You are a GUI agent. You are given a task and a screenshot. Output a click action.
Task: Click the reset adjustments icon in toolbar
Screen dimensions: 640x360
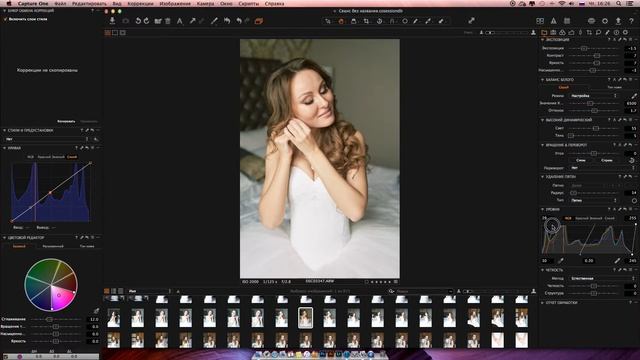227,21
